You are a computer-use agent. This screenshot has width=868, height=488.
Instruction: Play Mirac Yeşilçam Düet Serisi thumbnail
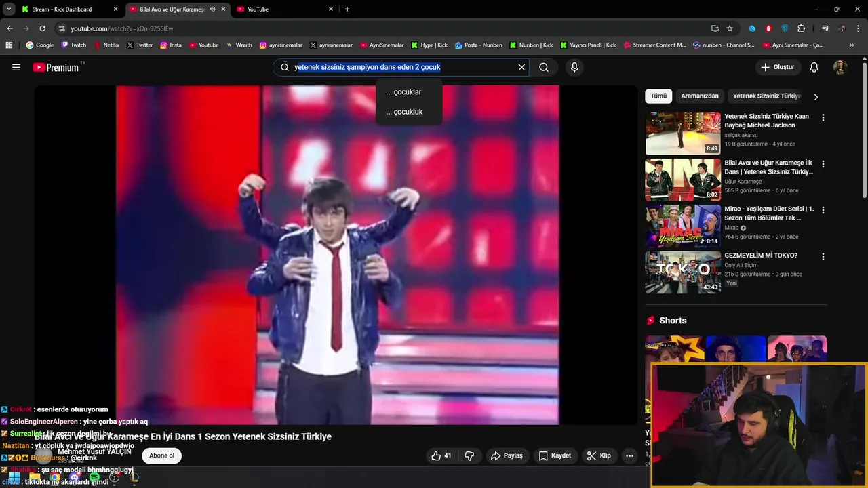(x=683, y=226)
